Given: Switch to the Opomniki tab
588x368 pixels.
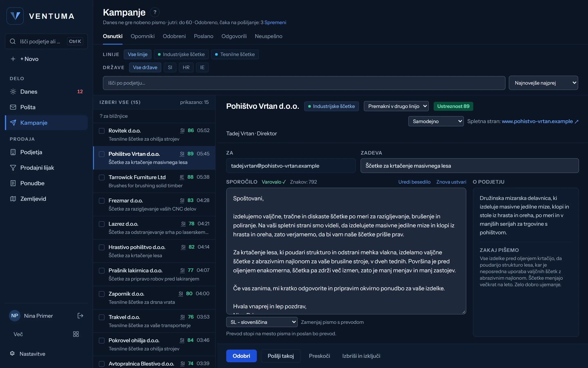Looking at the screenshot, I should tap(143, 36).
